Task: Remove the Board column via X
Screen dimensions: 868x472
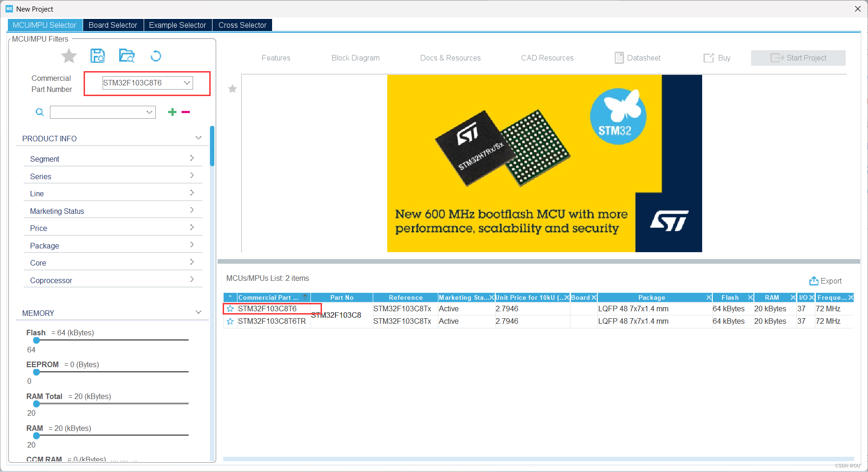Action: pyautogui.click(x=594, y=297)
